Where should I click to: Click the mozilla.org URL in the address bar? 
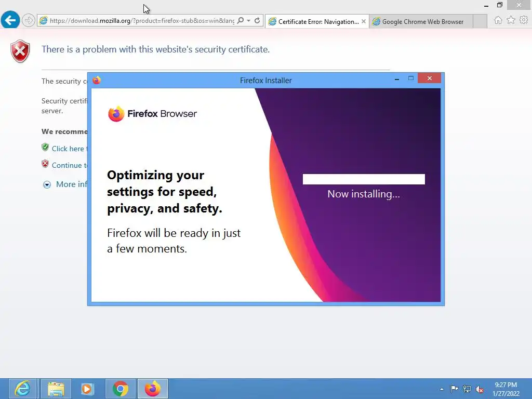click(142, 21)
